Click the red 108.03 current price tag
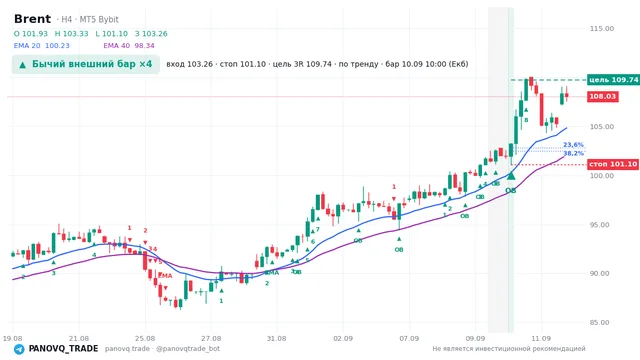The height and width of the screenshot is (360, 640). 602,96
